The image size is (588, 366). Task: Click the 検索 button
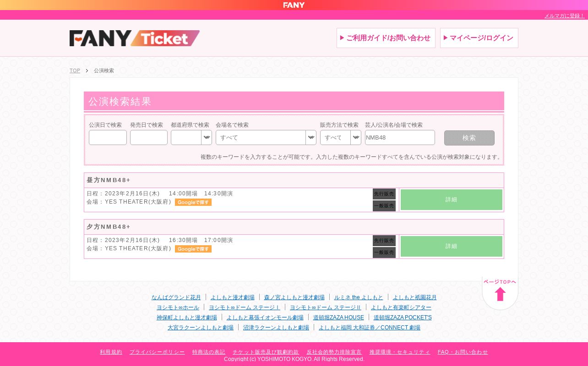tap(469, 138)
